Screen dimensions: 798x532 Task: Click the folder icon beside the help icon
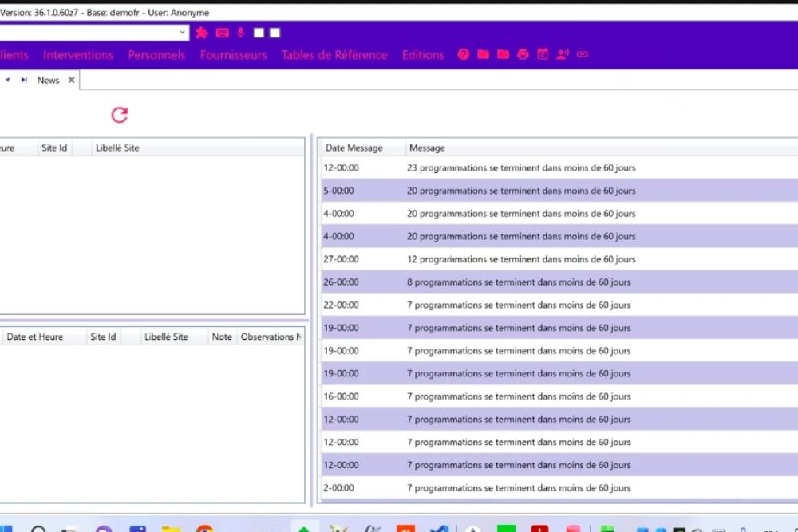pos(483,54)
